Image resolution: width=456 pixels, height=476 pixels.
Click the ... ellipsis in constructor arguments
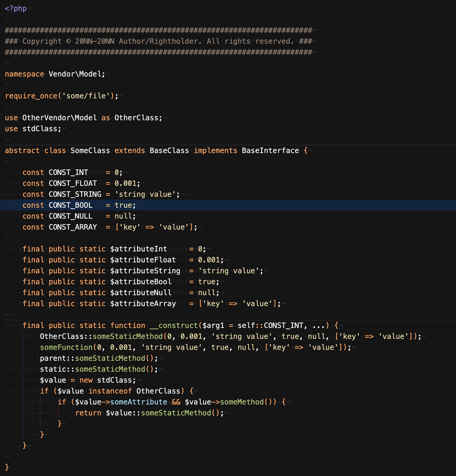[319, 325]
